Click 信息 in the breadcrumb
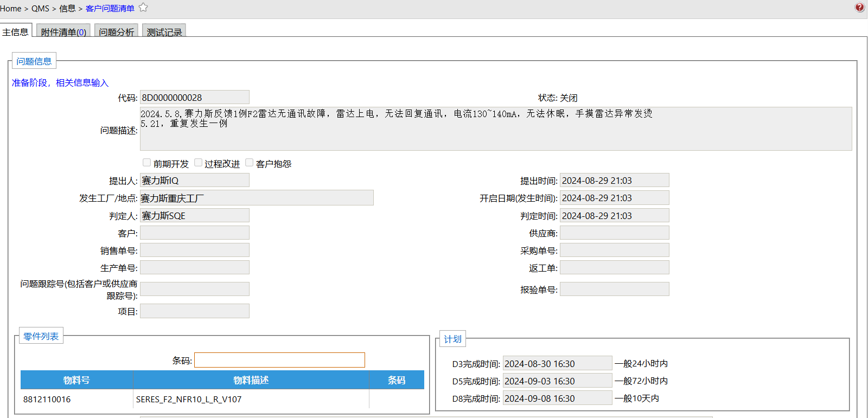 point(67,9)
